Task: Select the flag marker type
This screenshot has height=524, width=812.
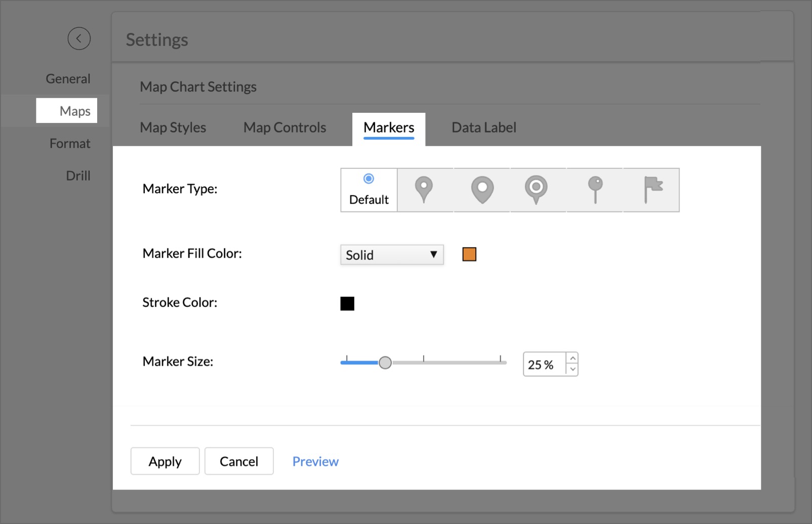Action: 653,190
